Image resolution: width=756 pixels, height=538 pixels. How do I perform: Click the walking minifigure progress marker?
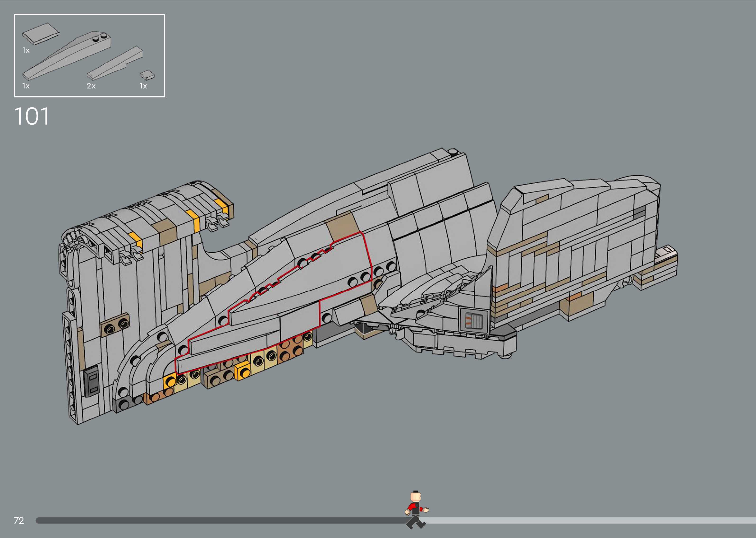[416, 510]
